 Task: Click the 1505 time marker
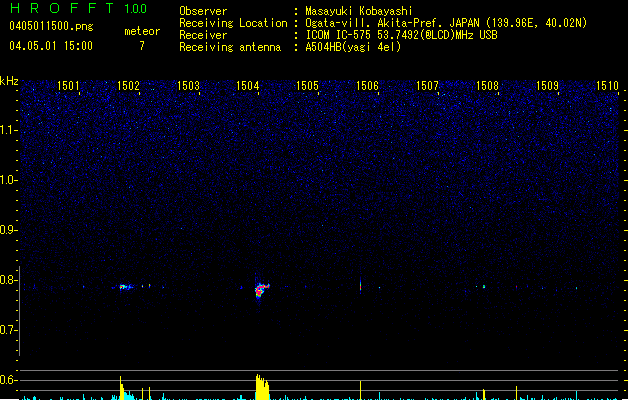pyautogui.click(x=307, y=86)
